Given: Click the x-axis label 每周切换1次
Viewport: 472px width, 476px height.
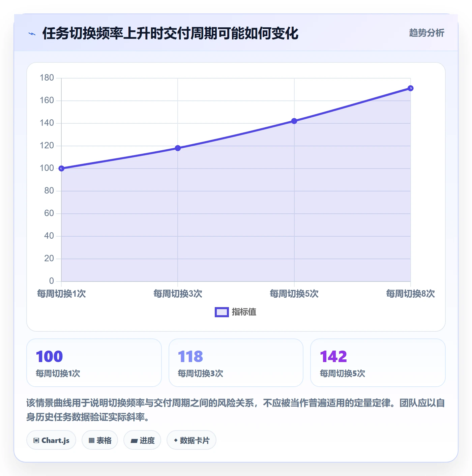Looking at the screenshot, I should pyautogui.click(x=61, y=294).
